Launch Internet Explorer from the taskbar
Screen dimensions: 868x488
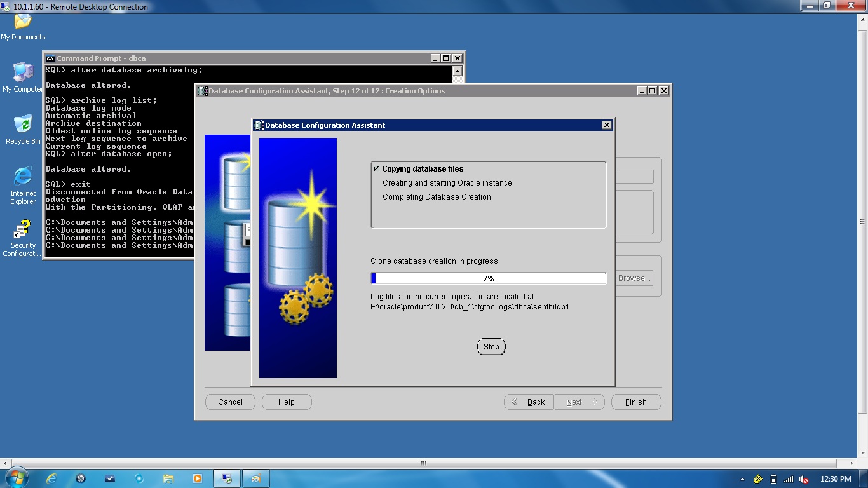click(51, 478)
